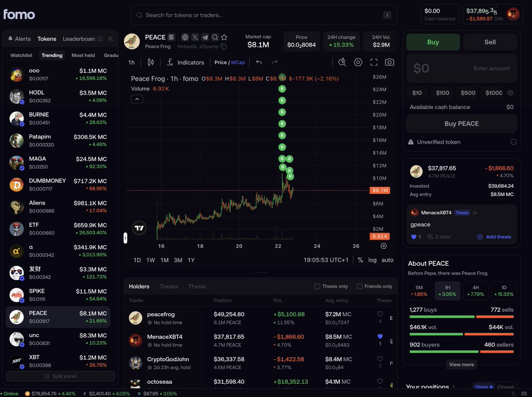
Task: Open the Thesis tab beside Trades
Action: [197, 286]
